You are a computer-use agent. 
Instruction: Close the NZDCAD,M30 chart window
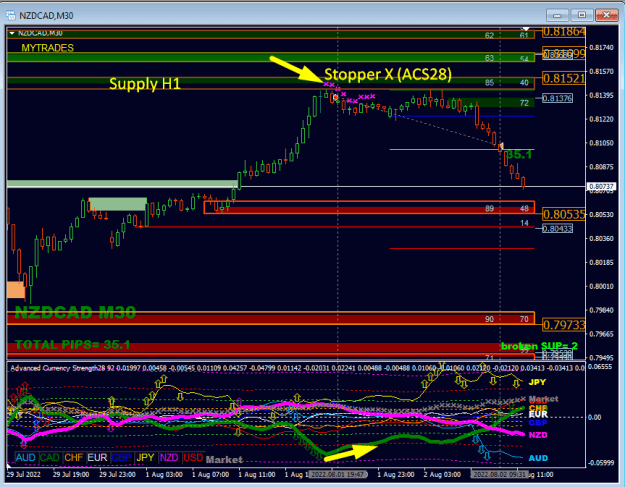click(x=606, y=16)
